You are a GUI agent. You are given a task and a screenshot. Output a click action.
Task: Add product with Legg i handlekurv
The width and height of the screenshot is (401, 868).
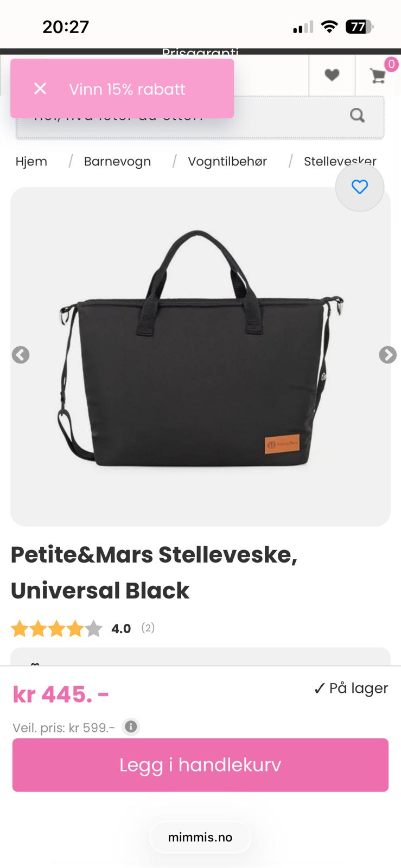coord(200,765)
